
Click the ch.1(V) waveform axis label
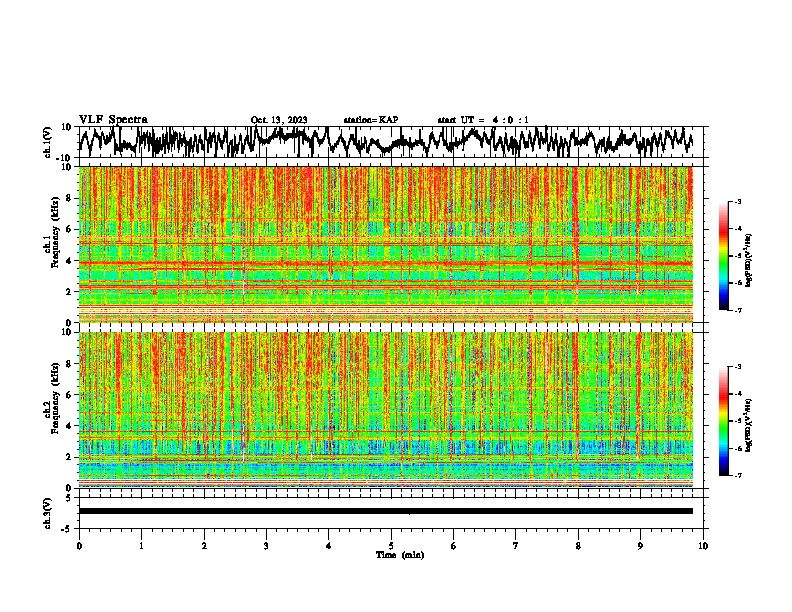[x=48, y=142]
